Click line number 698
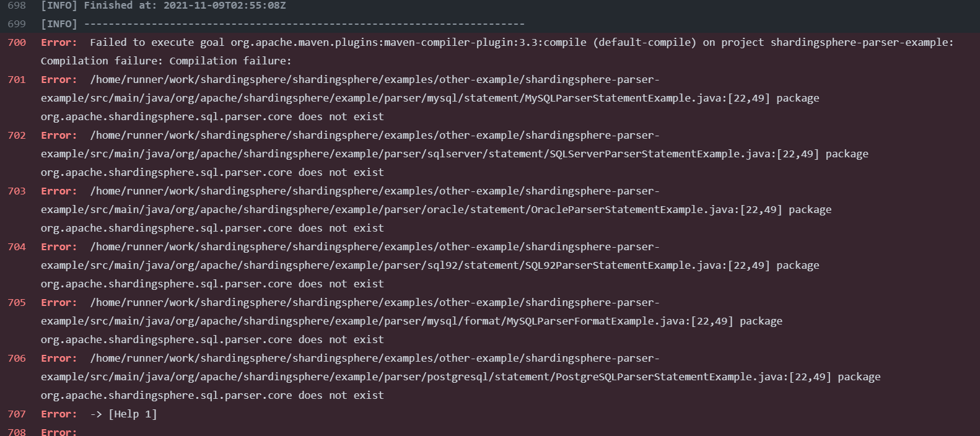 click(x=17, y=6)
